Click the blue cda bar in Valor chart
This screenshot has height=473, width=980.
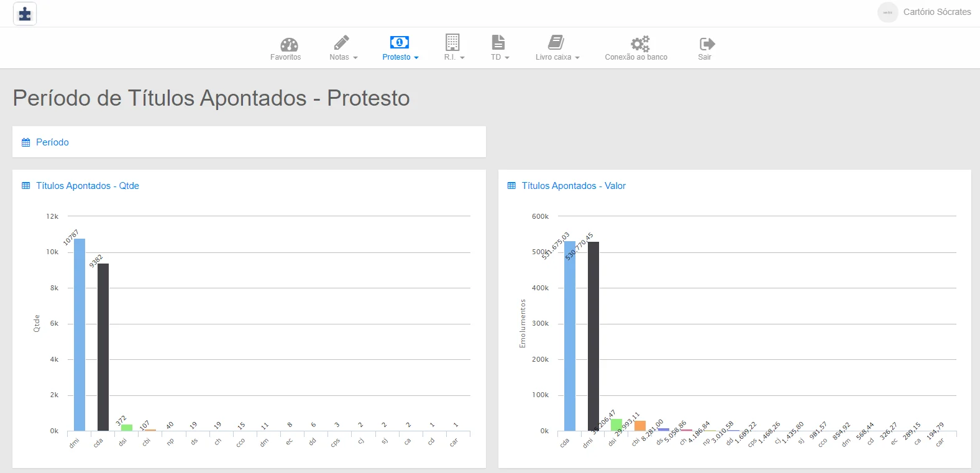tap(570, 336)
